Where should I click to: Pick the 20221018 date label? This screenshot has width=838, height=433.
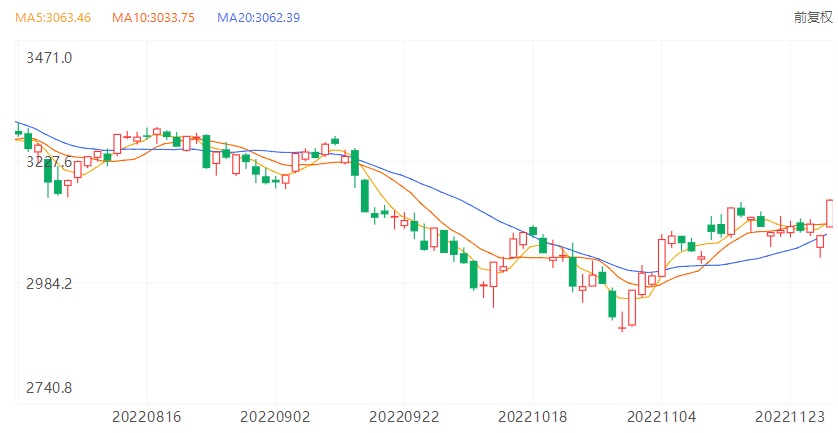533,415
